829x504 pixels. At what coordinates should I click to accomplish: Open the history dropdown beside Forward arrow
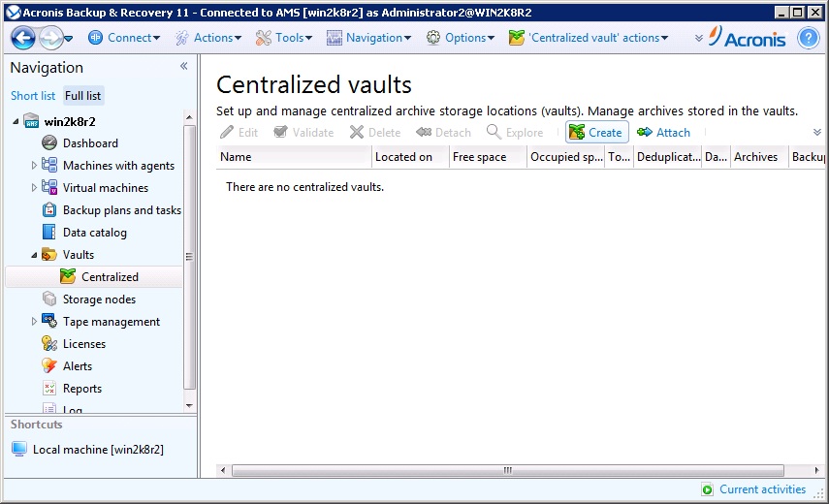69,38
